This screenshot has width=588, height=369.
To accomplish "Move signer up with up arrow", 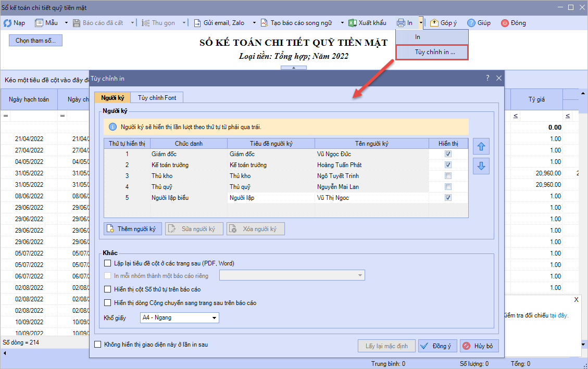I will pos(481,147).
